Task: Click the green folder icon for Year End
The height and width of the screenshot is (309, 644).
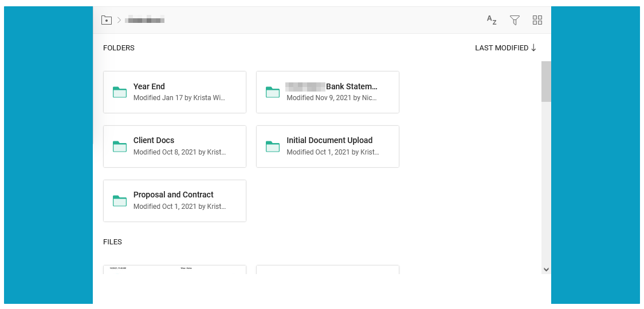Action: pos(120,92)
